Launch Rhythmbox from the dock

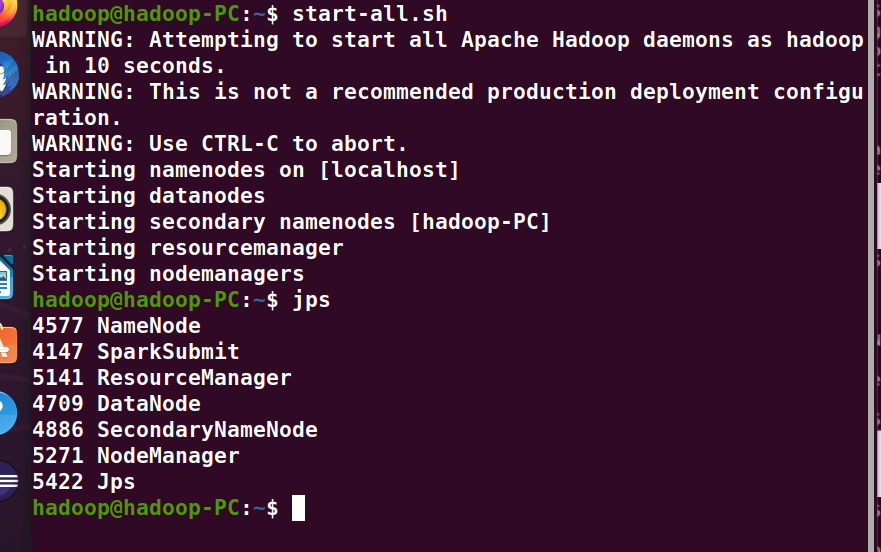point(6,210)
